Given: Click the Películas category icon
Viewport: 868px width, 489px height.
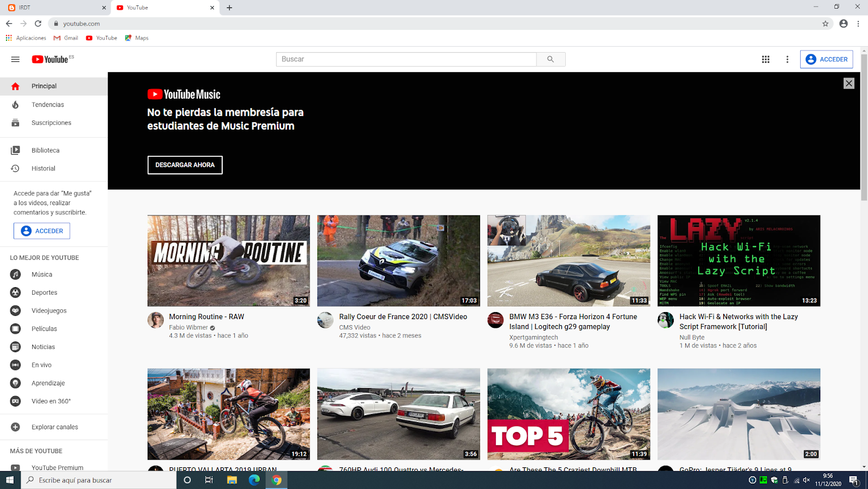Looking at the screenshot, I should tap(15, 329).
